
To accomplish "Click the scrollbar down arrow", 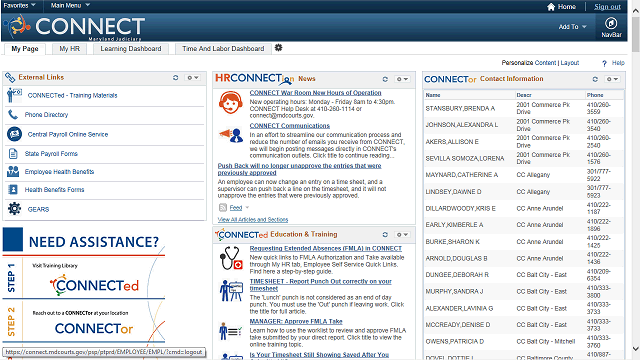I will pyautogui.click(x=636, y=349).
